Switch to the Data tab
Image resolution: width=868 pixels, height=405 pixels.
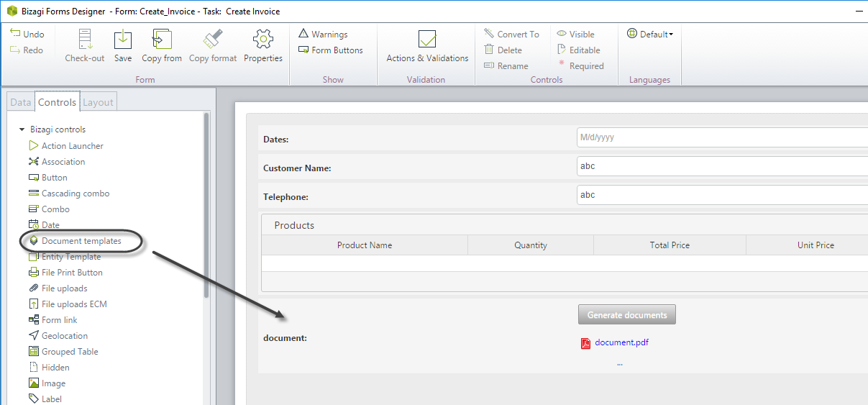[x=21, y=102]
